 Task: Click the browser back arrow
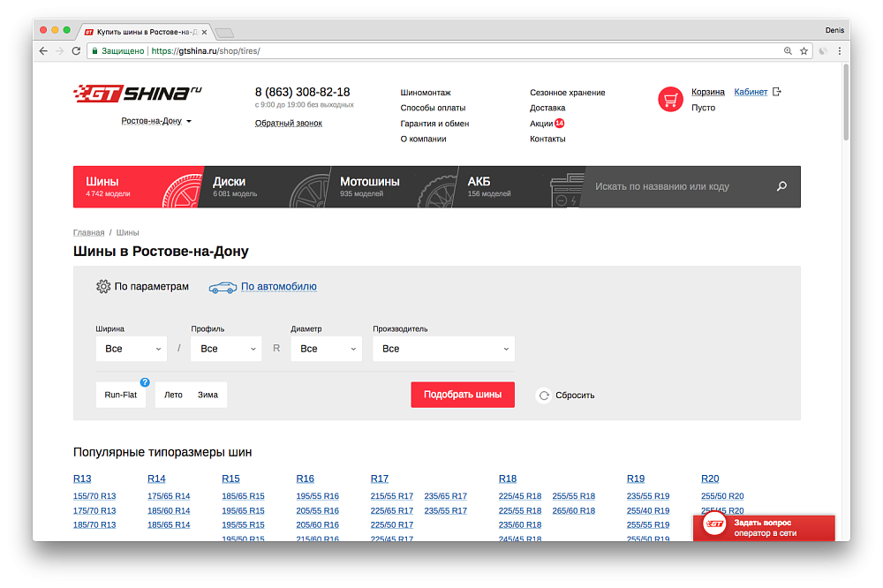coord(43,50)
